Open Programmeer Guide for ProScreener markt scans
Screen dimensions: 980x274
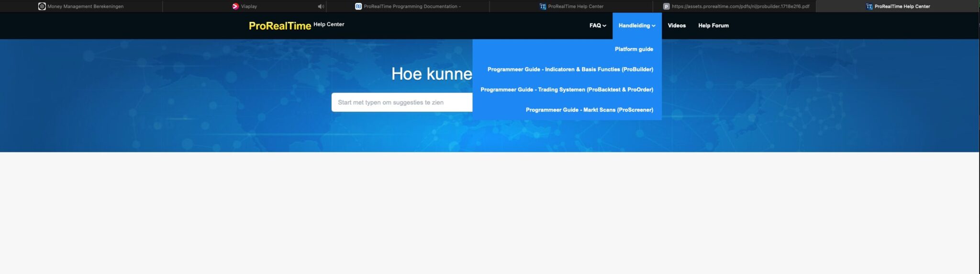coord(590,110)
